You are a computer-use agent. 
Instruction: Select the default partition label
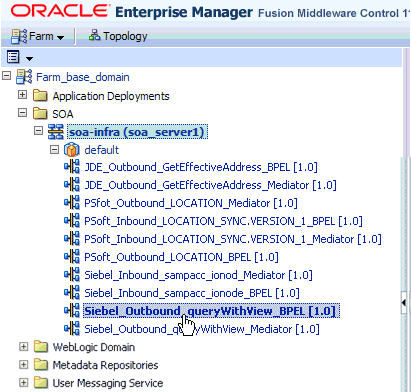tap(101, 150)
